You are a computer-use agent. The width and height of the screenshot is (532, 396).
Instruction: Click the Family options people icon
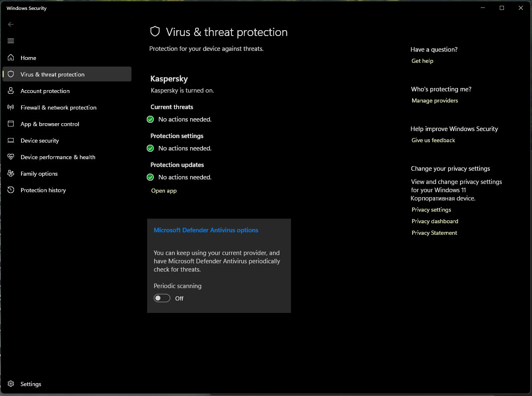pyautogui.click(x=11, y=173)
